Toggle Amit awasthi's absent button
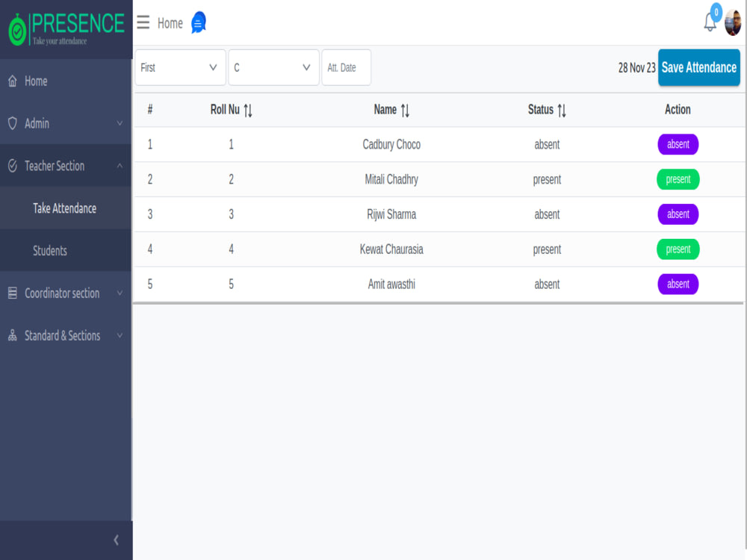 point(678,284)
